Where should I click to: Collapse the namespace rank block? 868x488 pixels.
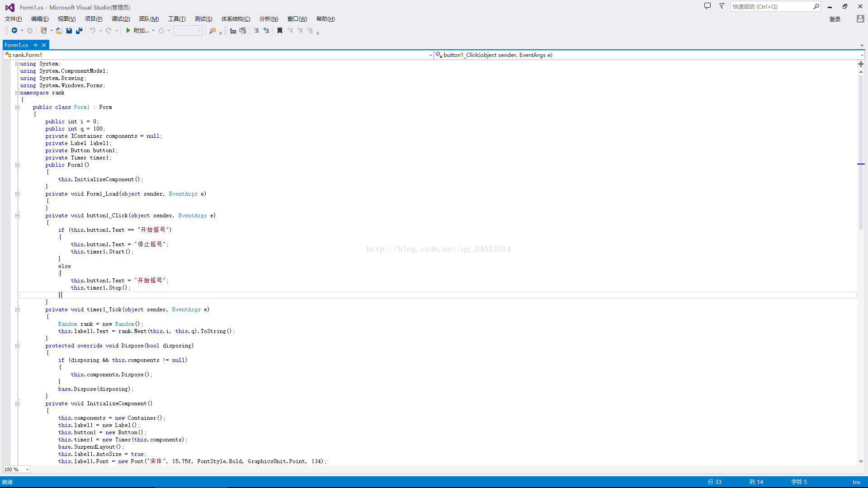(x=17, y=93)
